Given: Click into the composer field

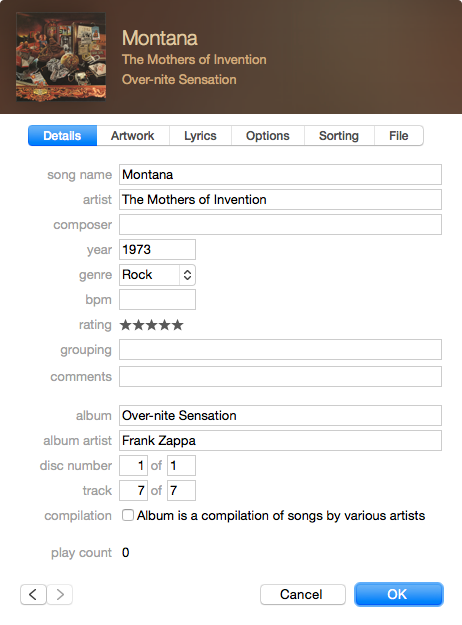Looking at the screenshot, I should (x=280, y=224).
